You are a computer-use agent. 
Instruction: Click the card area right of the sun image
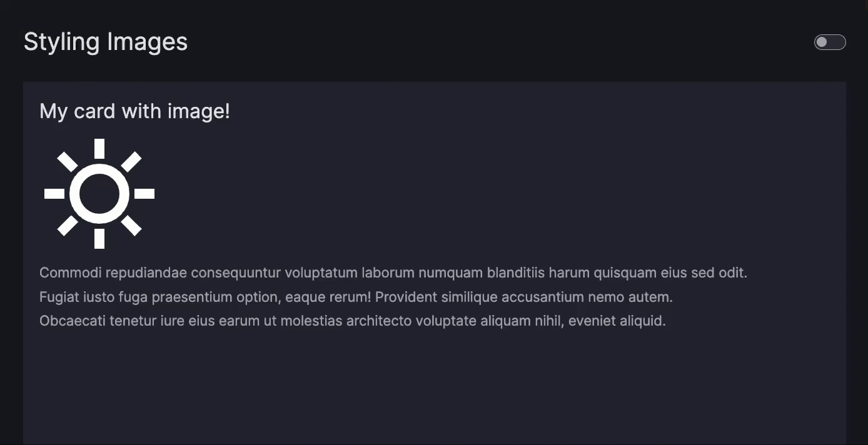[438, 193]
